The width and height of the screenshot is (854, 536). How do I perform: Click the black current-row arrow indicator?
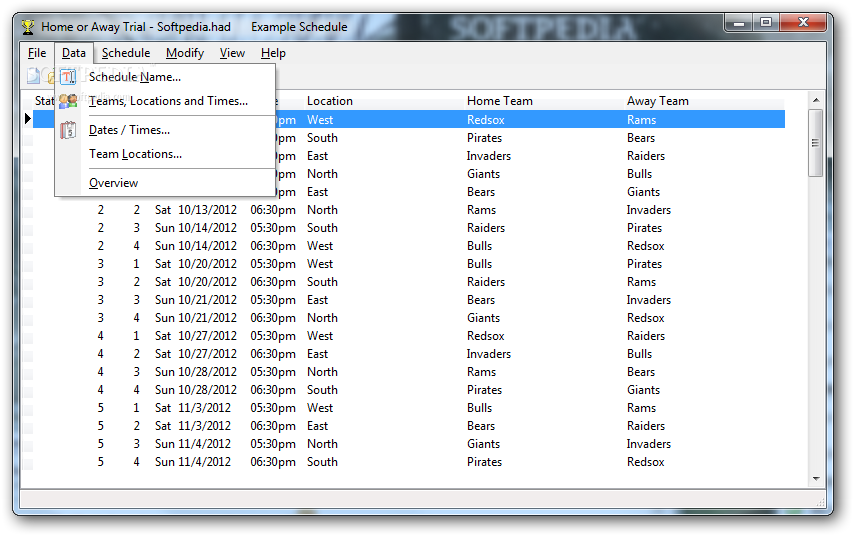coord(28,118)
